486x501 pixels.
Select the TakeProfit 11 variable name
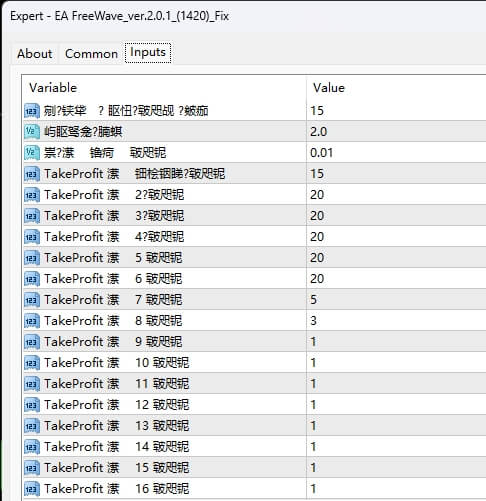coord(117,384)
